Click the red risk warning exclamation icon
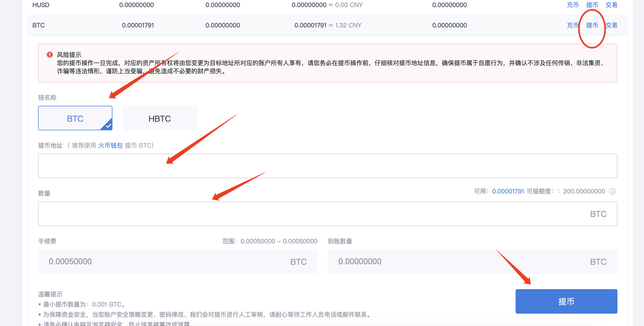Viewport: 644px width, 326px height. pos(50,55)
